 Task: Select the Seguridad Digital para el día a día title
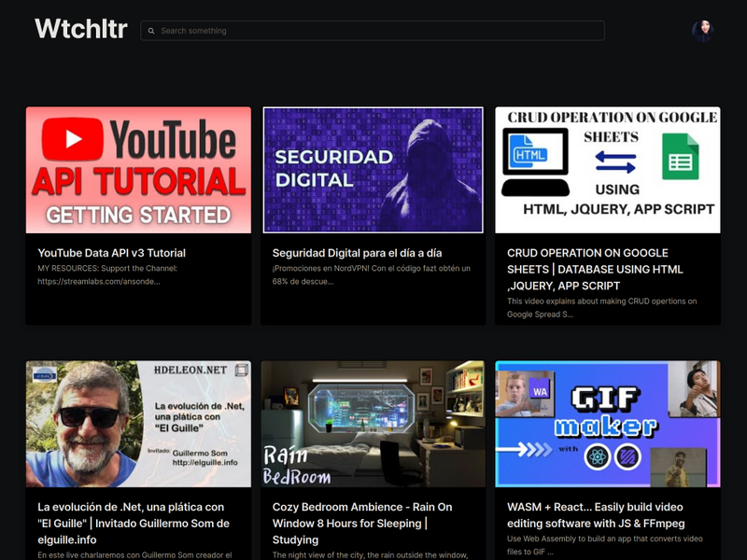357,253
